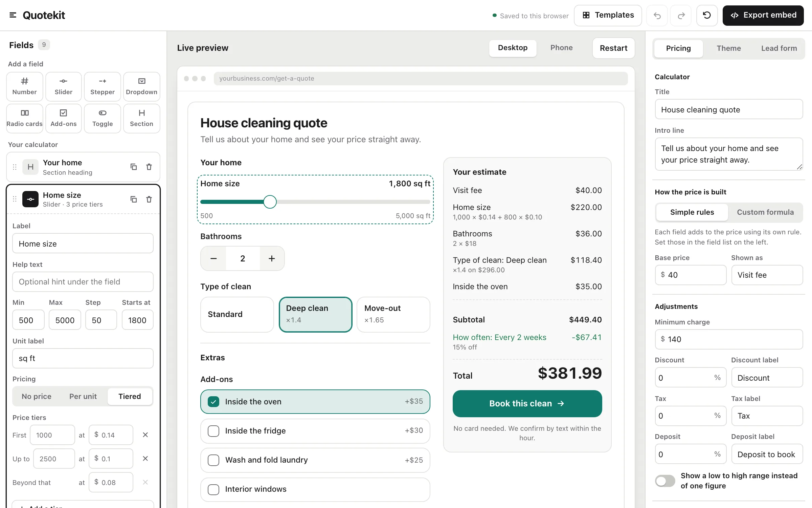Toggle the low to high range switch

pyautogui.click(x=665, y=481)
